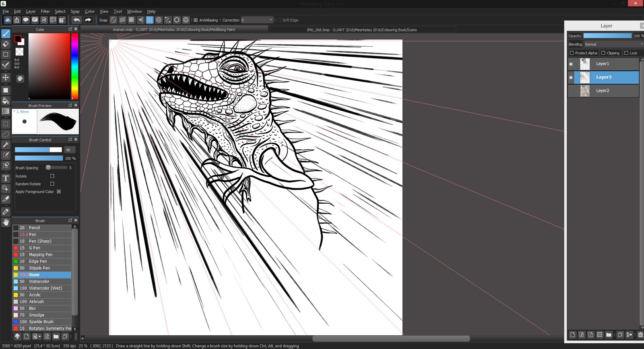
Task: Undock the Brush Control panel
Action: [70, 139]
